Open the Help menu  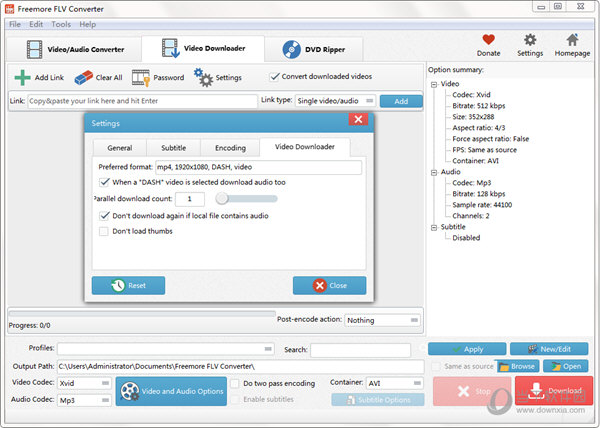tap(88, 24)
